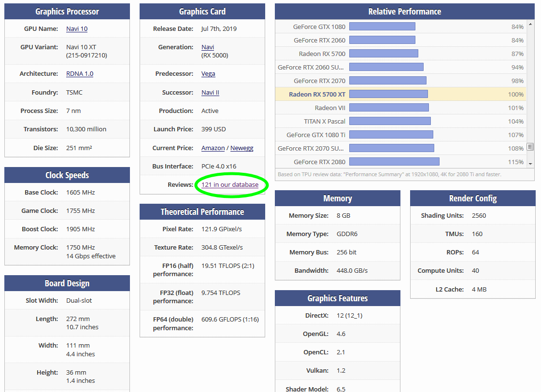Select 'GeForce GTX 1080 Ti' in Relative Performance
The image size is (541, 392).
coord(316,135)
